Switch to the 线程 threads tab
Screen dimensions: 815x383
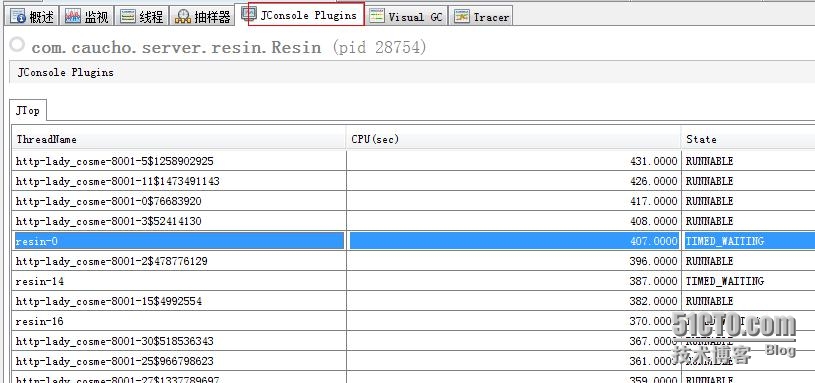[141, 17]
